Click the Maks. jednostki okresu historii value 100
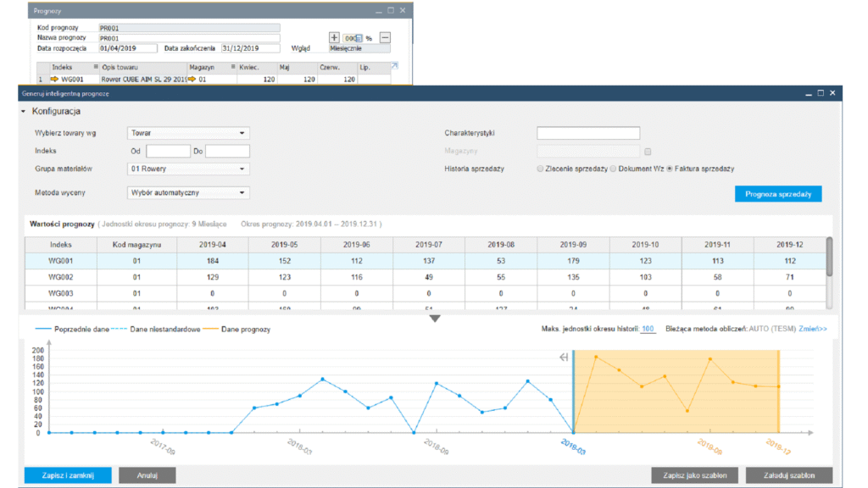The image size is (868, 488). [x=648, y=329]
